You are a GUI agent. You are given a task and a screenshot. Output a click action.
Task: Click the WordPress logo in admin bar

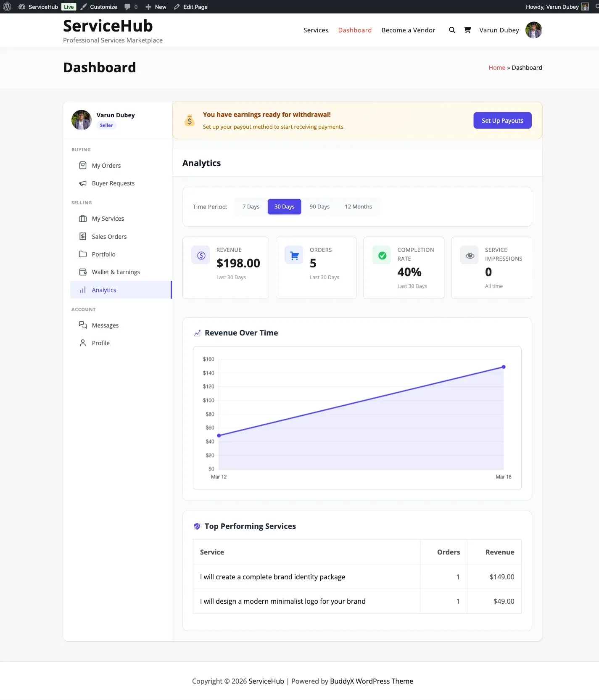click(x=7, y=7)
